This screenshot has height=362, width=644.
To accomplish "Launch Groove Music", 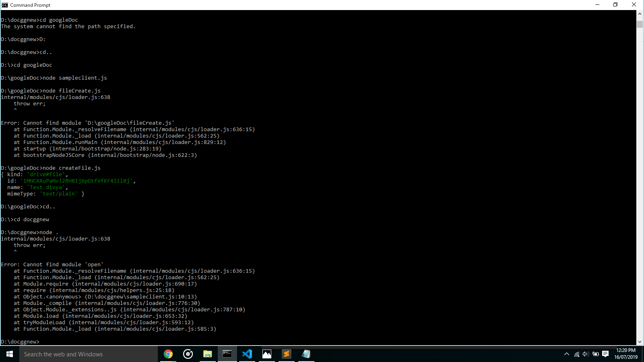I will [188, 354].
